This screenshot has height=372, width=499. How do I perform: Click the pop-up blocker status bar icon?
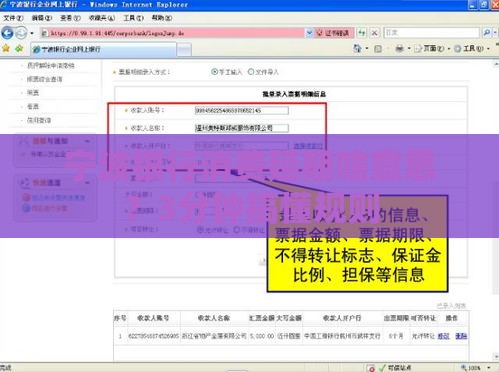(x=371, y=368)
